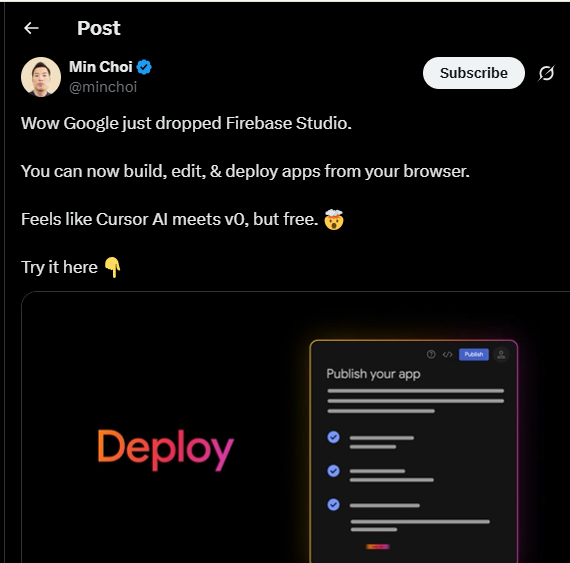Viewport: 570px width, 563px height.
Task: Click the help question mark icon in preview
Action: (431, 354)
